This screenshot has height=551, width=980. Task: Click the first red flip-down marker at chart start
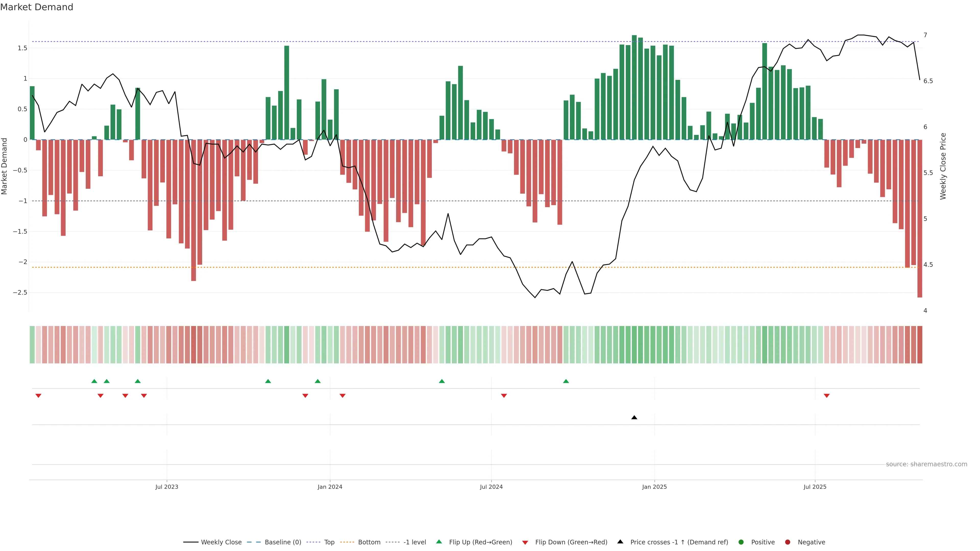pyautogui.click(x=39, y=396)
